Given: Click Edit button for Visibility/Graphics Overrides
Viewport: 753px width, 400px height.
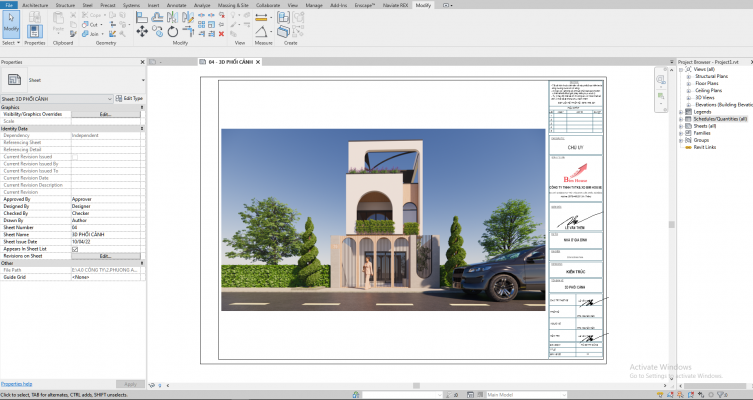Looking at the screenshot, I should coord(105,114).
